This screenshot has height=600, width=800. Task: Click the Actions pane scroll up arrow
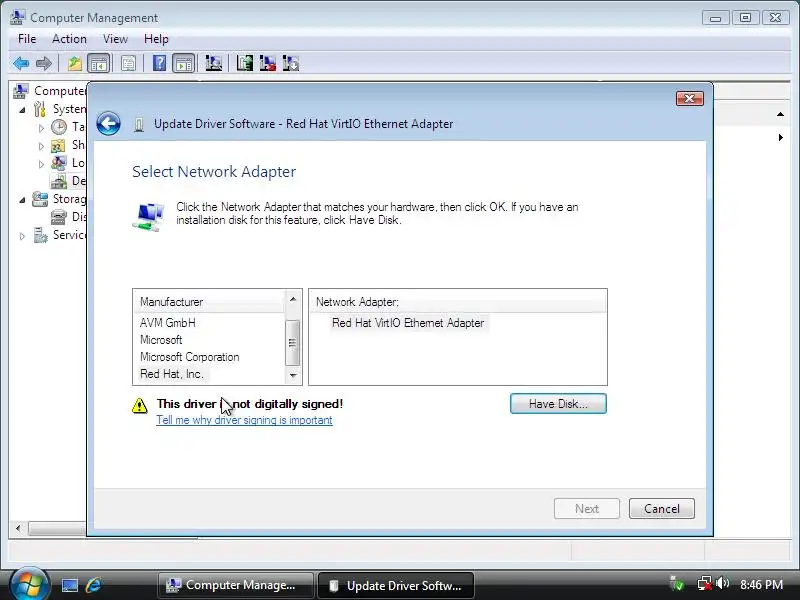click(780, 114)
